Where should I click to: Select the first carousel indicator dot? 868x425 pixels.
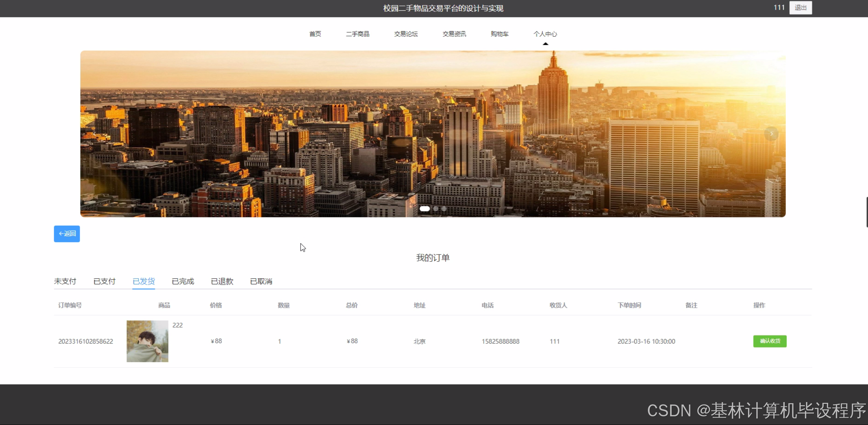(425, 209)
